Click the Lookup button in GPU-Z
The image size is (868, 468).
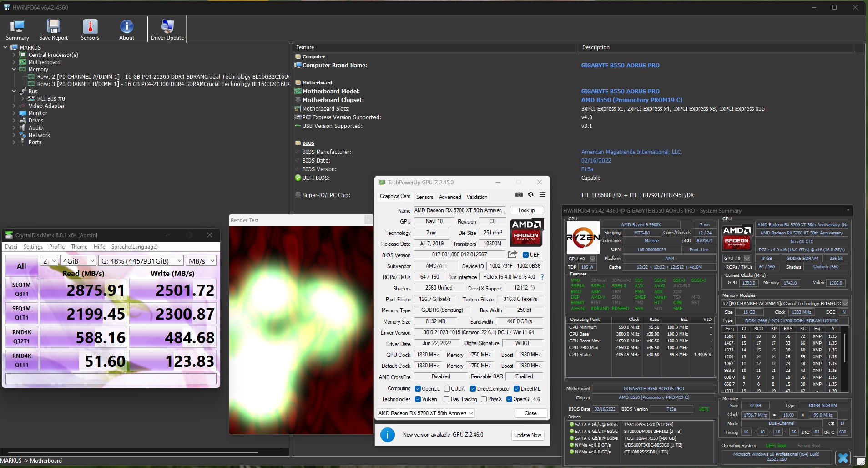(526, 210)
